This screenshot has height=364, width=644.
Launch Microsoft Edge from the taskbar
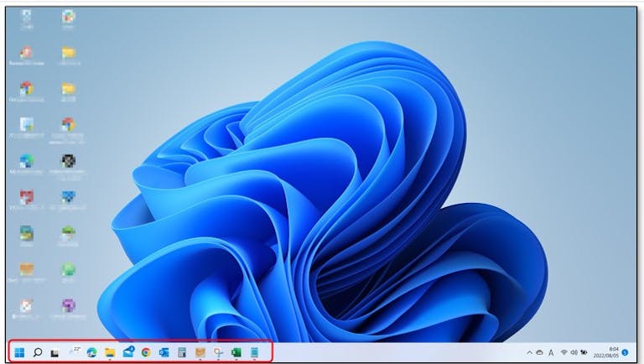pyautogui.click(x=92, y=352)
